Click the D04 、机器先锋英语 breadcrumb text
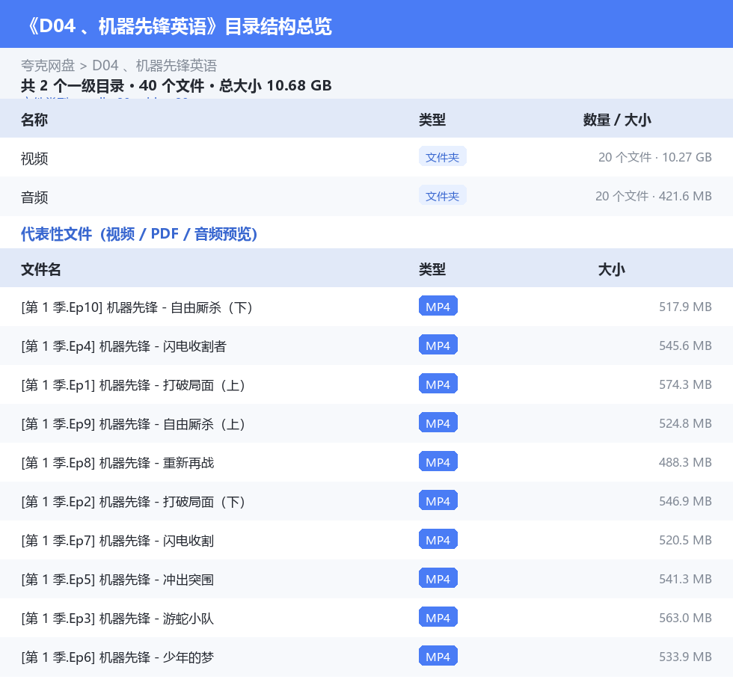 (x=155, y=65)
